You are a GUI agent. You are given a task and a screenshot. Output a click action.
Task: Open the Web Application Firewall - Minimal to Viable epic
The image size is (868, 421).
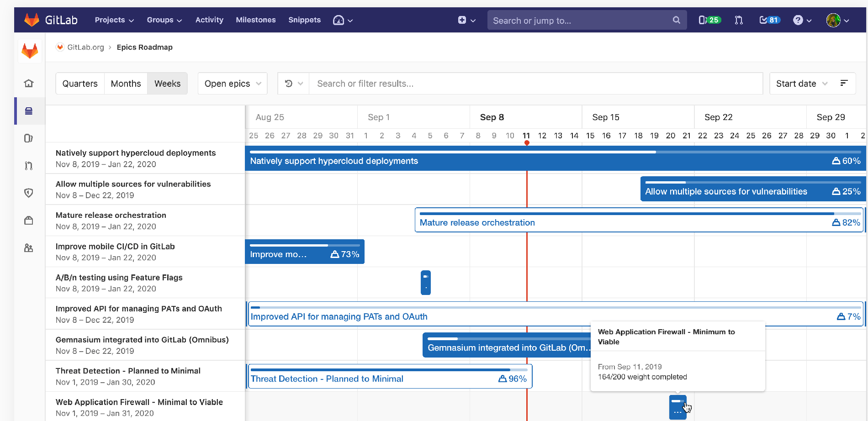point(139,402)
